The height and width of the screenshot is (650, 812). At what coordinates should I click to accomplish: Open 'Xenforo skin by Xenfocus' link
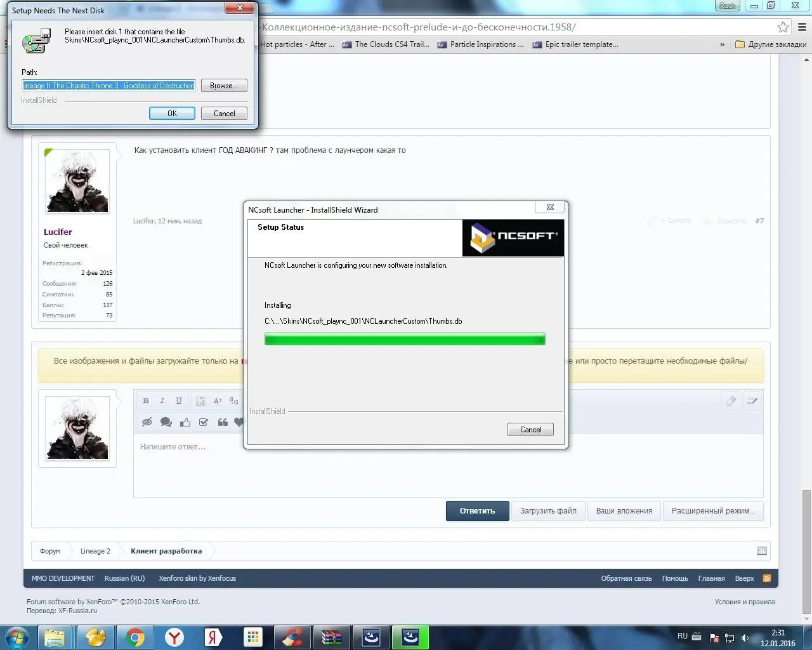(197, 578)
